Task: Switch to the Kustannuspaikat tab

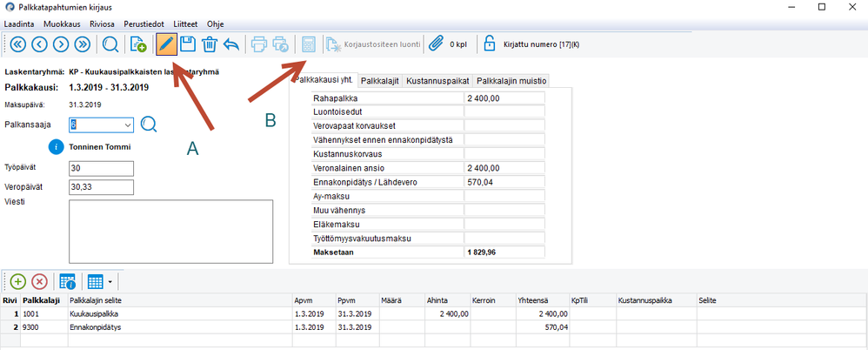Action: (x=437, y=81)
